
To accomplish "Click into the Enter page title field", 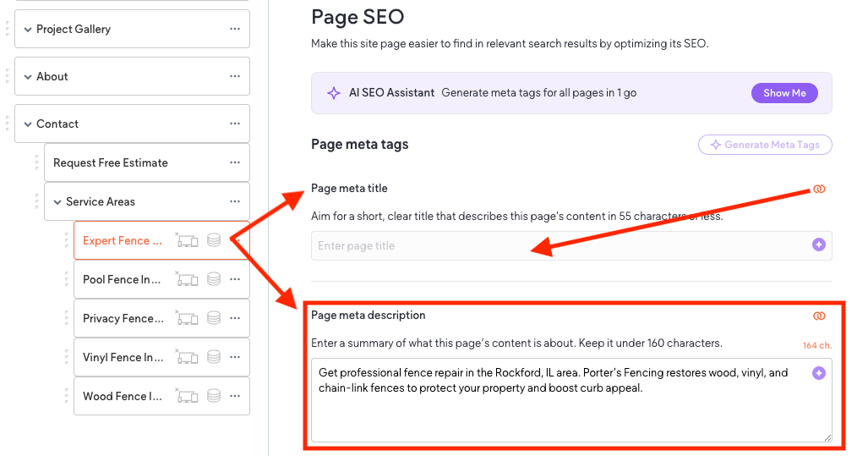I will point(558,246).
